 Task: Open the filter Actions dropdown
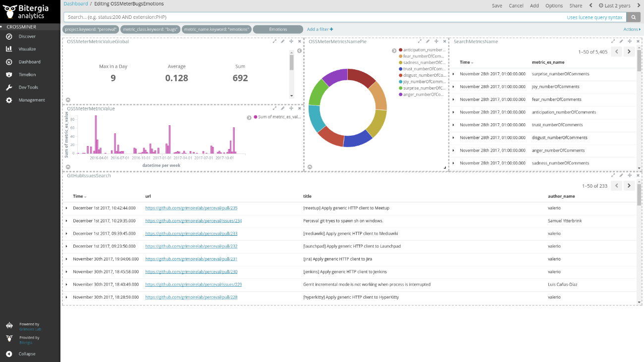pyautogui.click(x=632, y=29)
